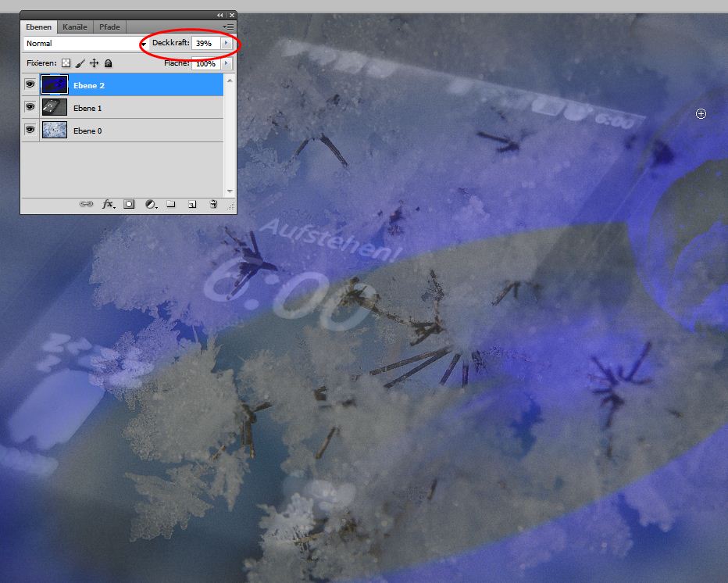
Task: Toggle lock image pixels brush icon
Action: pyautogui.click(x=80, y=63)
